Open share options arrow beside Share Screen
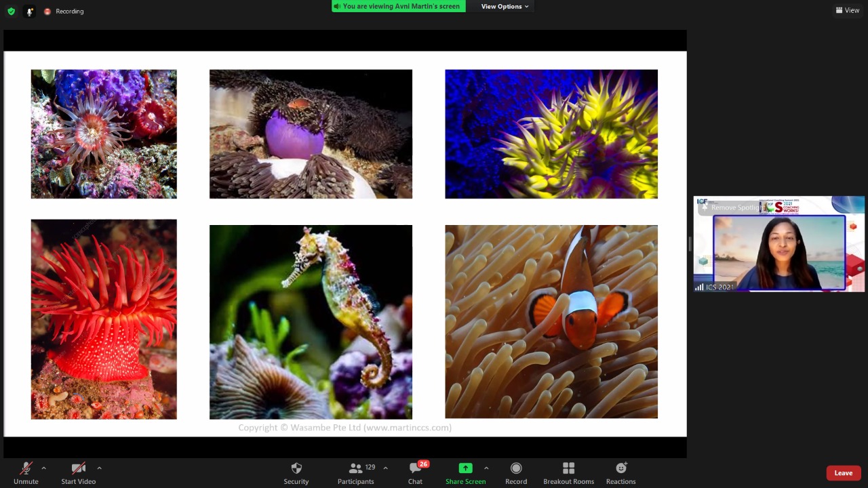The image size is (868, 488). pos(486,468)
